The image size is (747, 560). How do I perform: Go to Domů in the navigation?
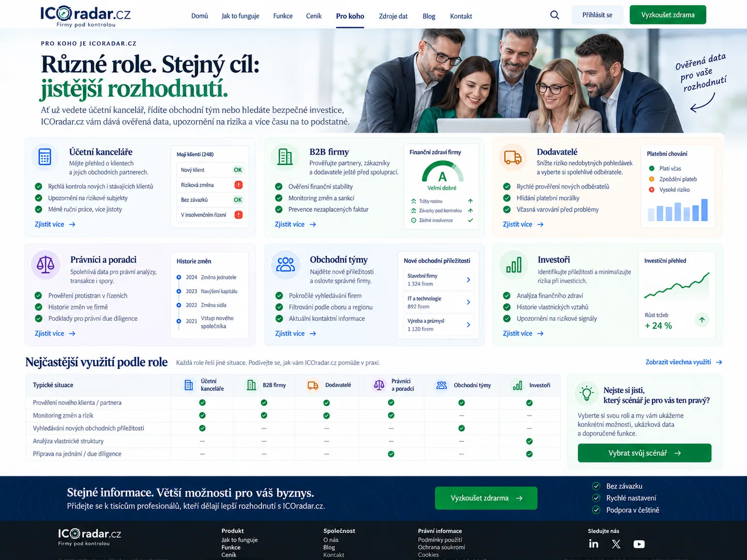pyautogui.click(x=200, y=16)
